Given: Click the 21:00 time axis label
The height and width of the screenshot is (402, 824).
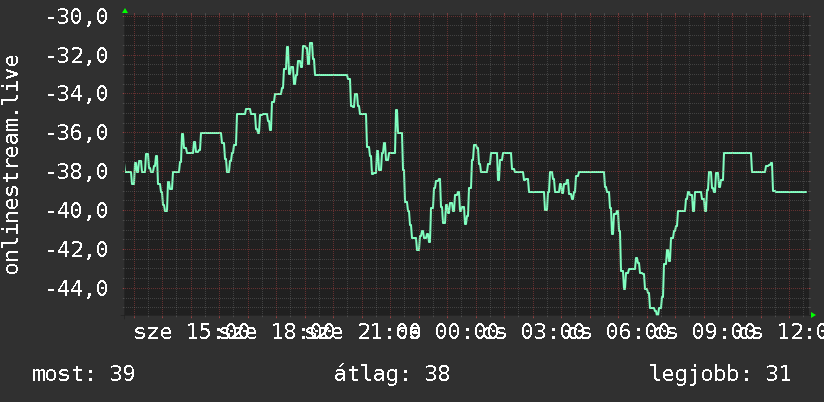Looking at the screenshot, I should tap(389, 332).
